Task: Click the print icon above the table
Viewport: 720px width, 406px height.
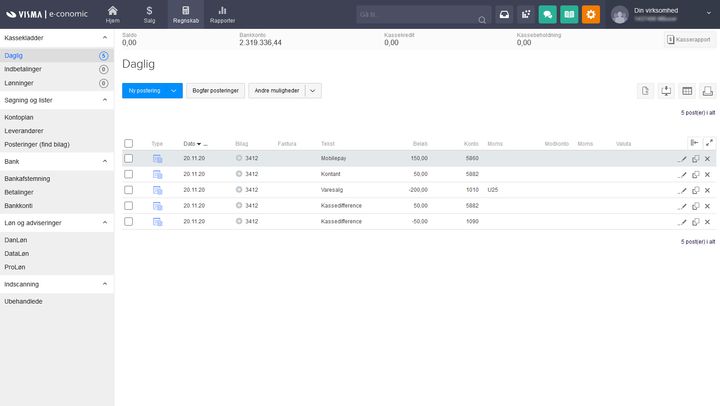Action: click(x=708, y=91)
